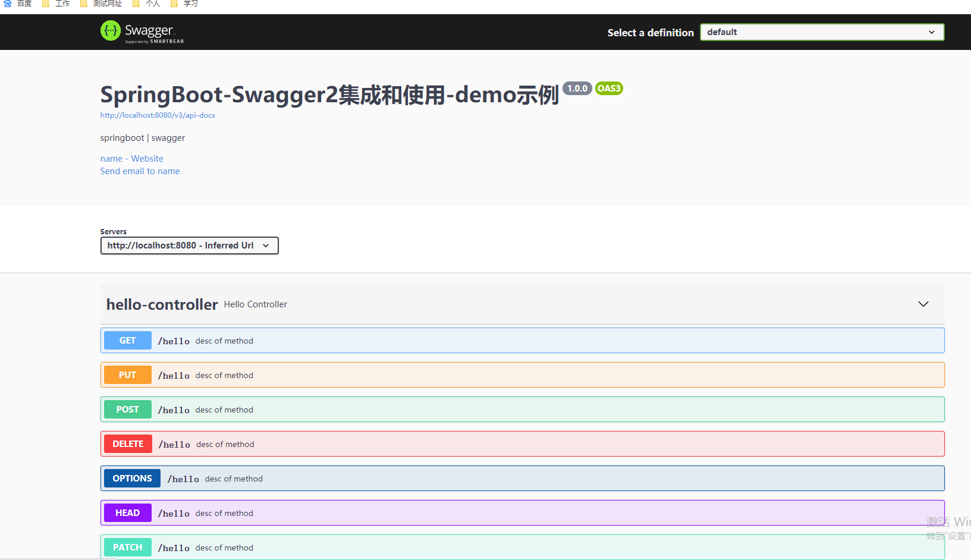Click '/hello' path in the PATCH row
971x560 pixels.
click(174, 548)
